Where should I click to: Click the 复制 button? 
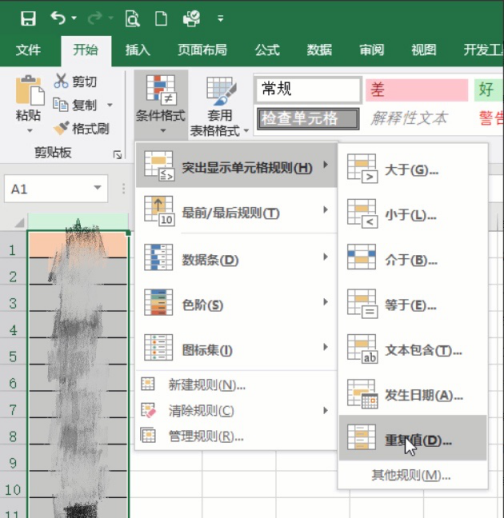tap(76, 105)
